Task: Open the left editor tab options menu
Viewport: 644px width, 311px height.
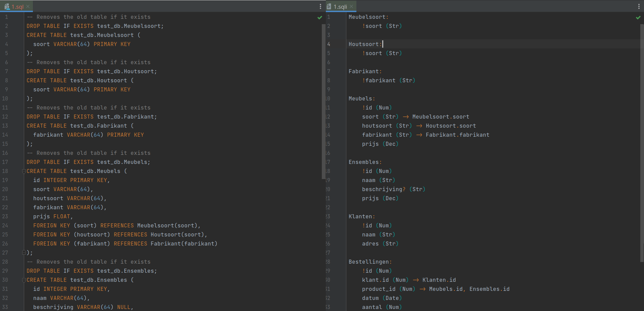Action: (320, 6)
